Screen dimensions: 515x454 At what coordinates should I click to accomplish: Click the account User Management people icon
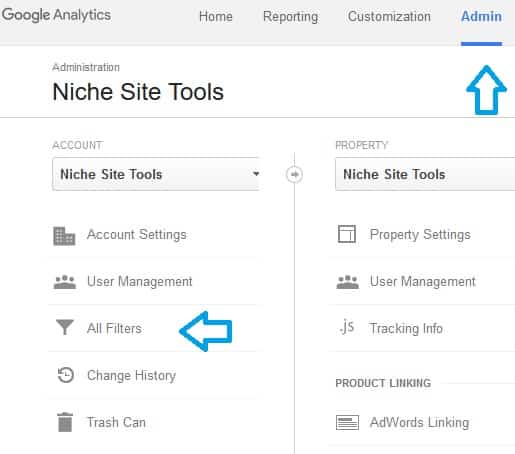pyautogui.click(x=65, y=282)
